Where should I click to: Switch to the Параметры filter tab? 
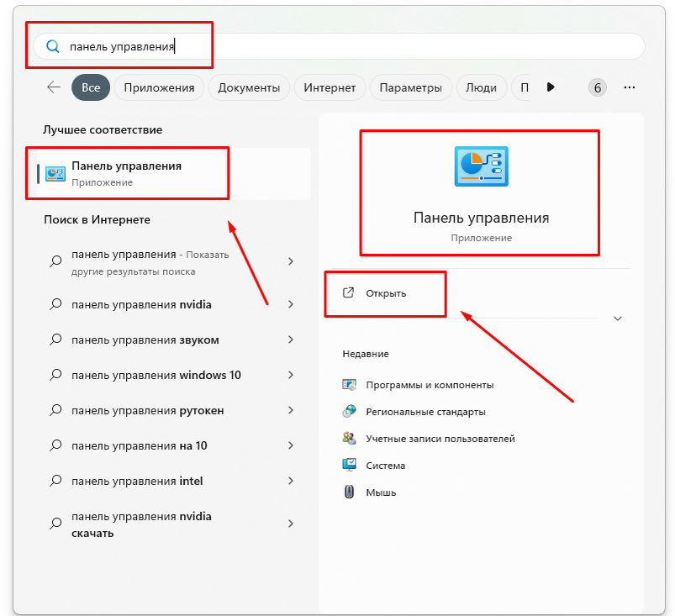click(411, 87)
